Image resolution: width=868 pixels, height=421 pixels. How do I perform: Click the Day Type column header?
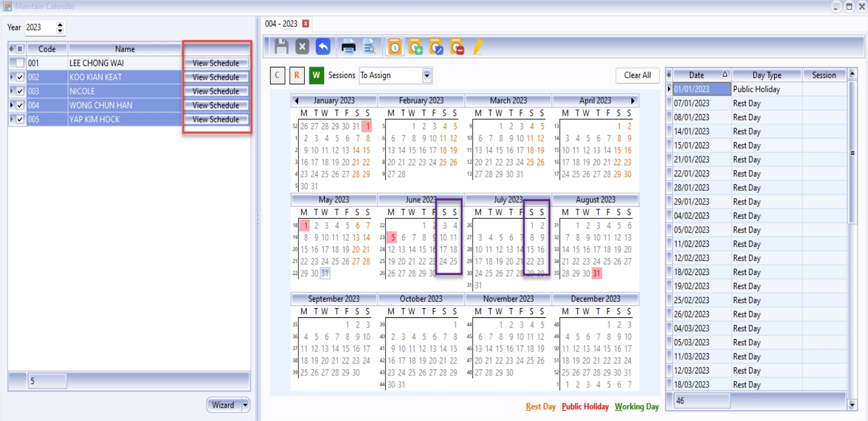(767, 75)
